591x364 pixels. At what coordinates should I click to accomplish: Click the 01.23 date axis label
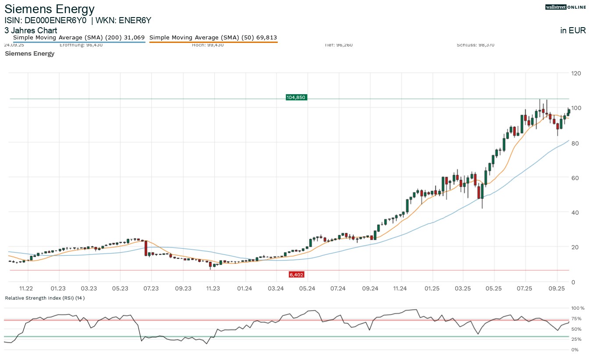pyautogui.click(x=58, y=288)
